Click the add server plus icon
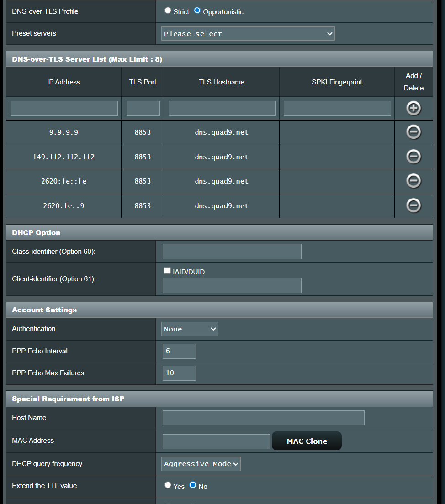Viewport: 445px width, 504px height. pyautogui.click(x=413, y=108)
